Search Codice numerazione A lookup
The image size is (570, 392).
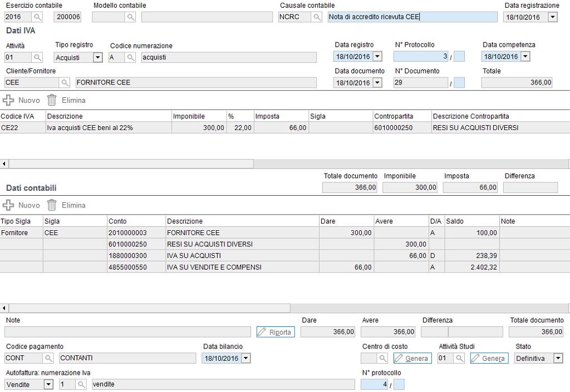click(x=130, y=57)
